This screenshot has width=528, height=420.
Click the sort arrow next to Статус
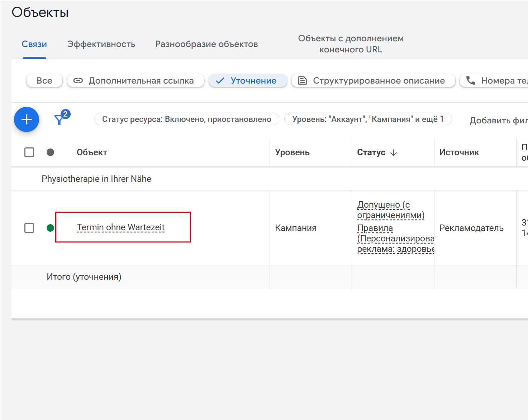[x=394, y=153]
